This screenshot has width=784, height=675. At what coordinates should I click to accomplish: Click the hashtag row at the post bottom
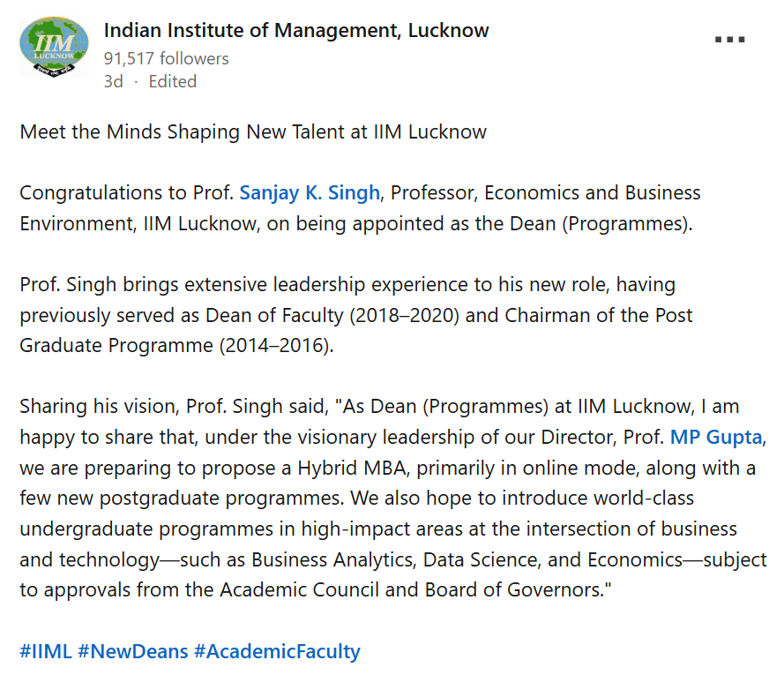click(190, 650)
